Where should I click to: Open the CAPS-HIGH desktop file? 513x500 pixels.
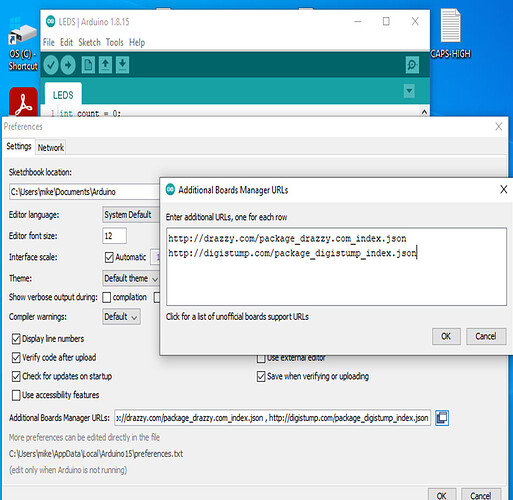451,34
